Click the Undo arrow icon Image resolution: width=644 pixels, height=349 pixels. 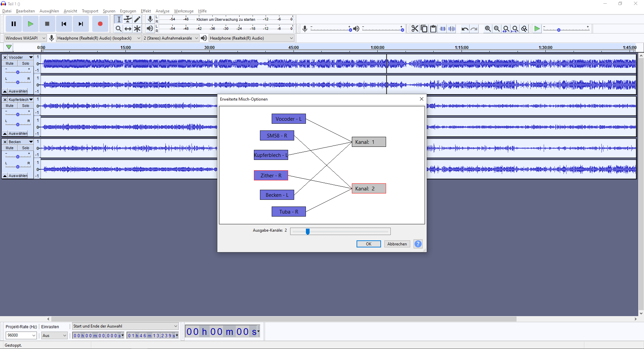click(x=465, y=29)
